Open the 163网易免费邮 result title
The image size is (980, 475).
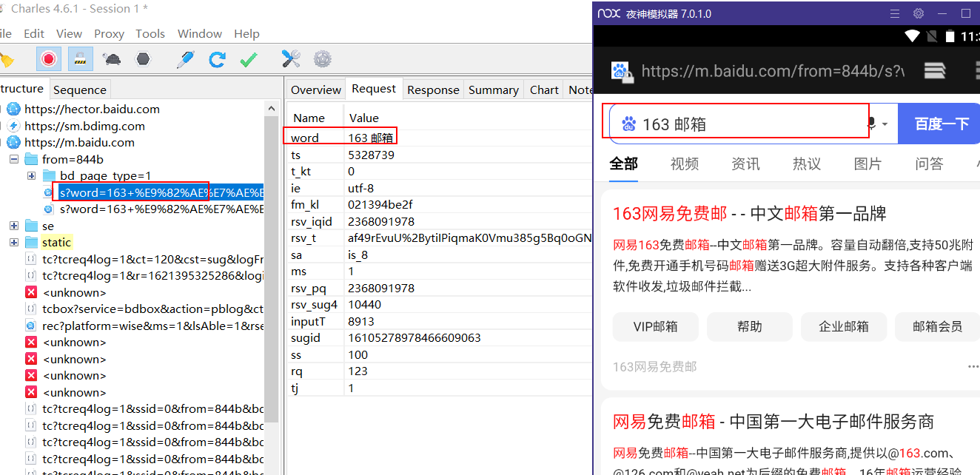tap(749, 214)
